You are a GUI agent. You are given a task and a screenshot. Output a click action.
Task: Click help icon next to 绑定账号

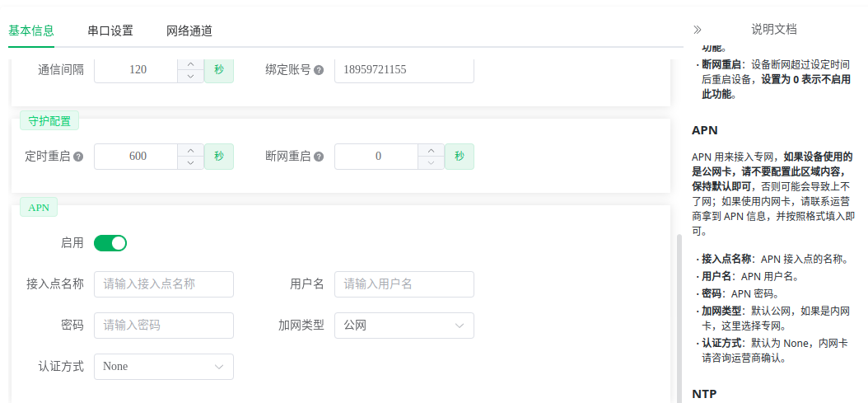(x=319, y=70)
